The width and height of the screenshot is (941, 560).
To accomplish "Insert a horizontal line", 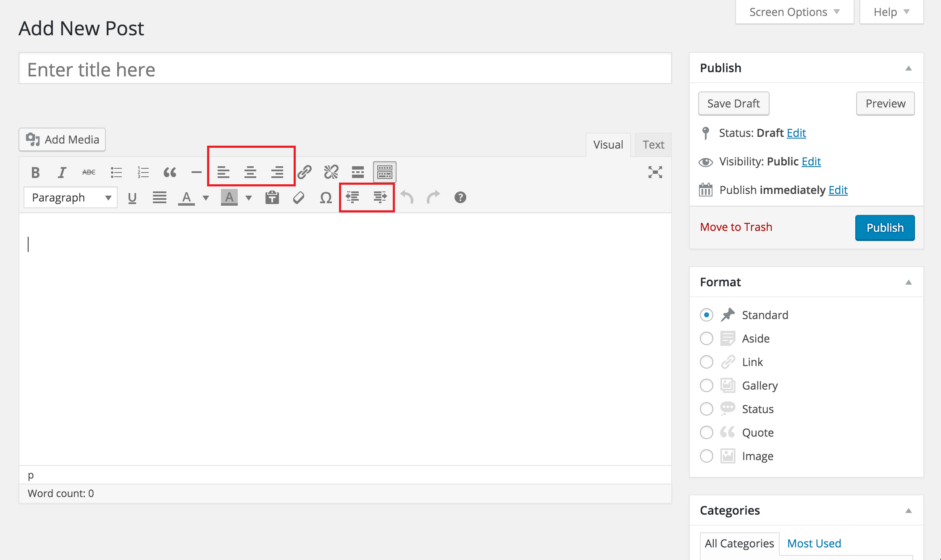I will coord(196,172).
